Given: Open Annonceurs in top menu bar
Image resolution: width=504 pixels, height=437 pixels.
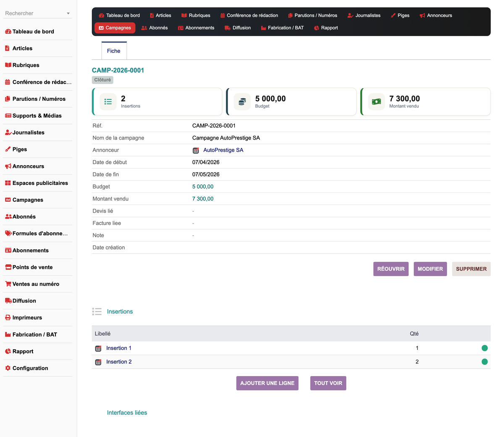Looking at the screenshot, I should tap(436, 16).
